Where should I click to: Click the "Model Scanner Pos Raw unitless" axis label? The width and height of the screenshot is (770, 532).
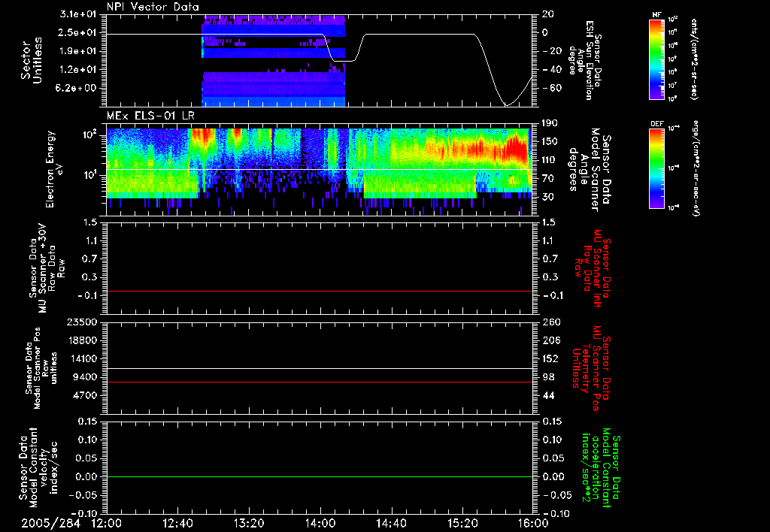[41, 368]
